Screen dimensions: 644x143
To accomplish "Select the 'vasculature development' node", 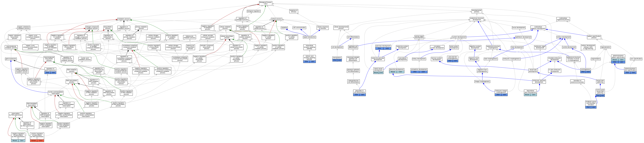I will click(403, 59).
